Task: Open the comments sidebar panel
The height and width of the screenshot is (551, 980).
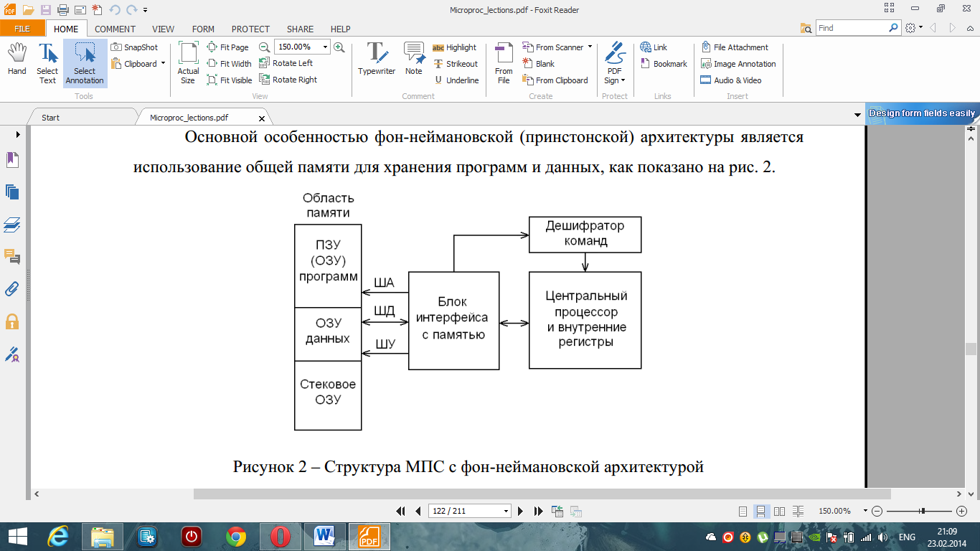Action: [x=12, y=257]
